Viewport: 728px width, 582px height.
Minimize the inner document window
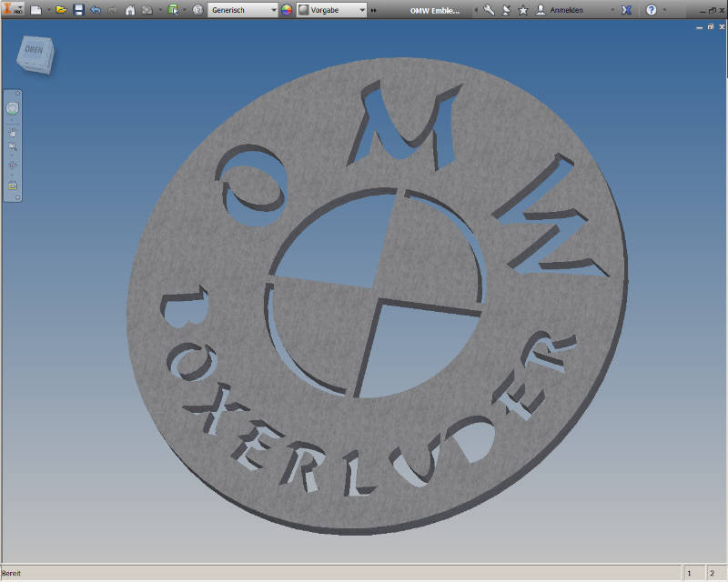(700, 27)
